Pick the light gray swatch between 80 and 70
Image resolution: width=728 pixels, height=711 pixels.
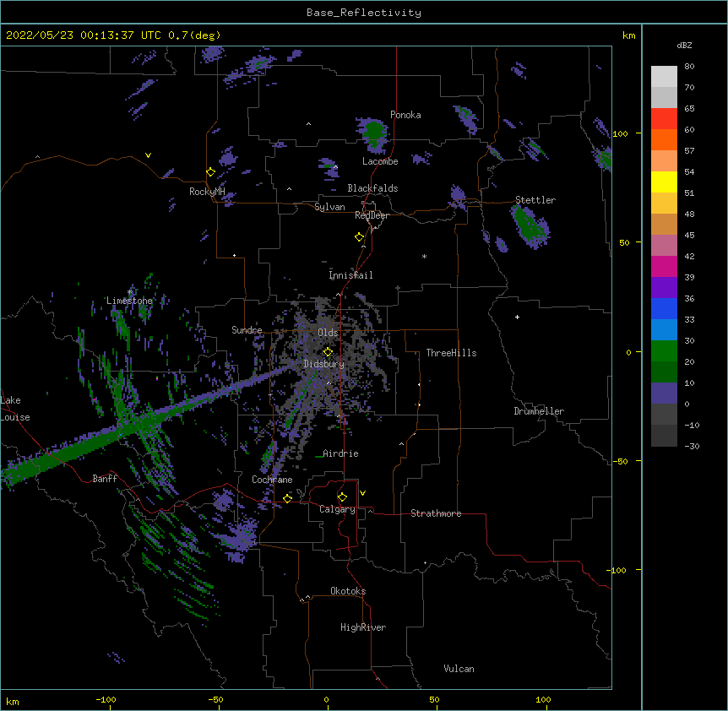[664, 77]
